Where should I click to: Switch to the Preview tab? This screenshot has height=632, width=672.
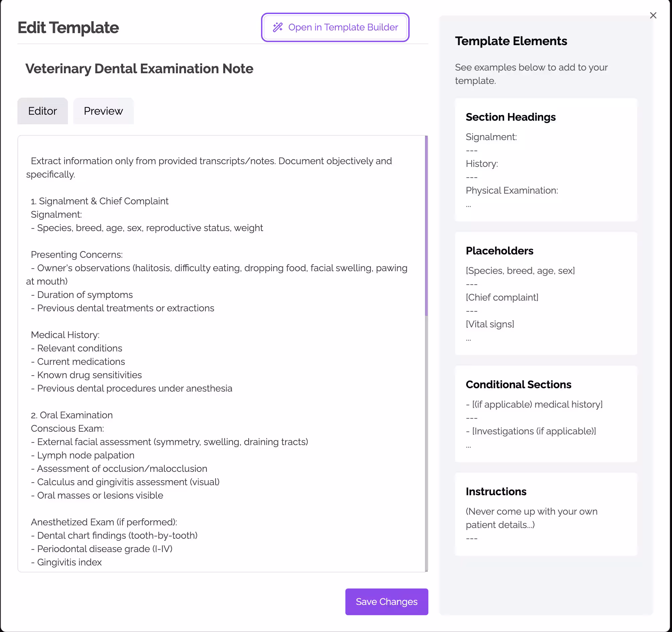pyautogui.click(x=103, y=111)
